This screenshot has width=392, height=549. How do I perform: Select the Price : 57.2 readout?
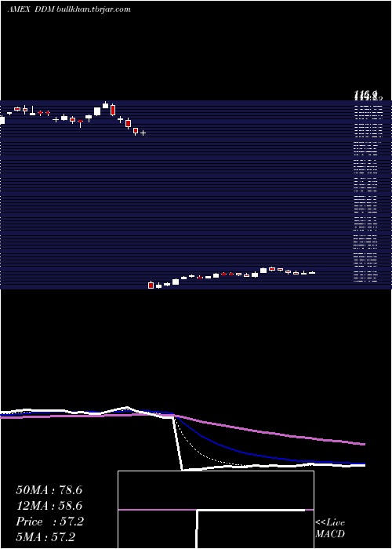pos(49,522)
